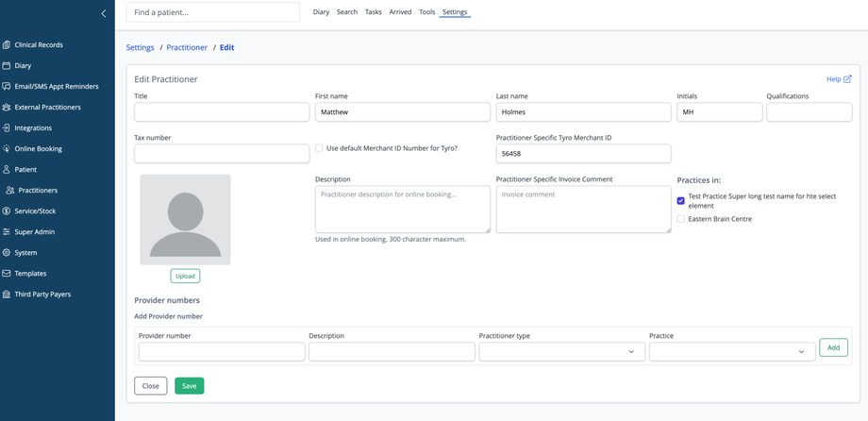868x421 pixels.
Task: Click the Find a patient search field
Action: pyautogui.click(x=213, y=12)
